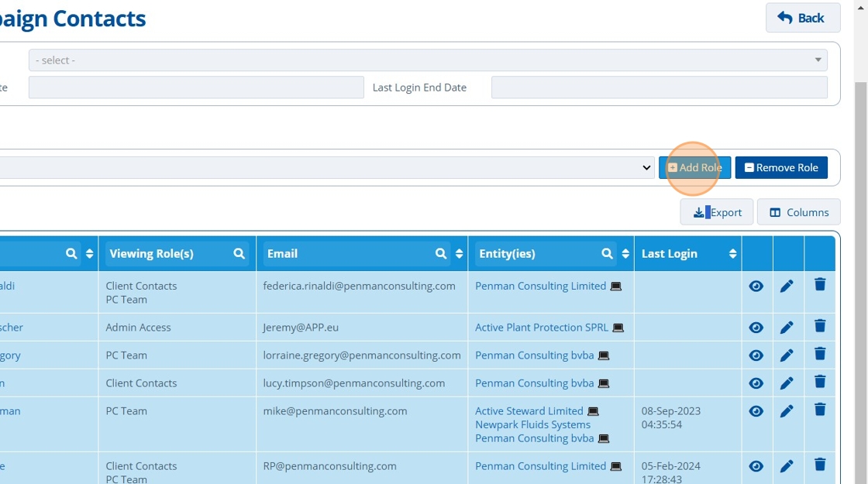
Task: Open Penman Consulting Limited link in federica row
Action: [x=540, y=286]
